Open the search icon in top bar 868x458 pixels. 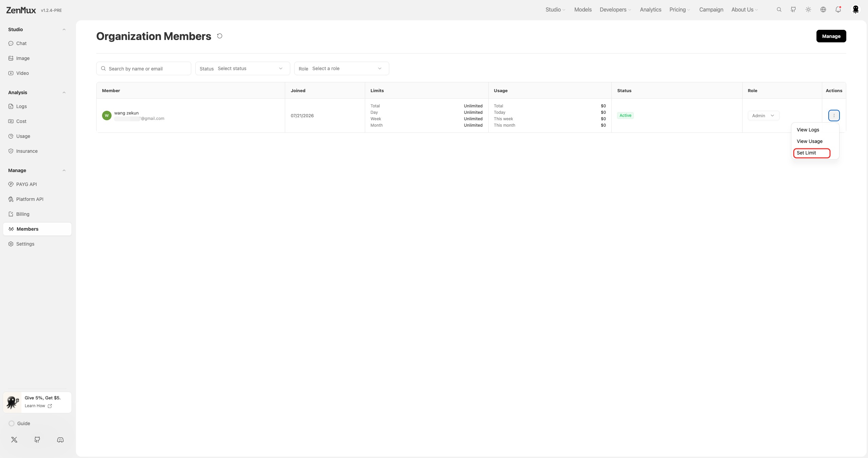[779, 9]
